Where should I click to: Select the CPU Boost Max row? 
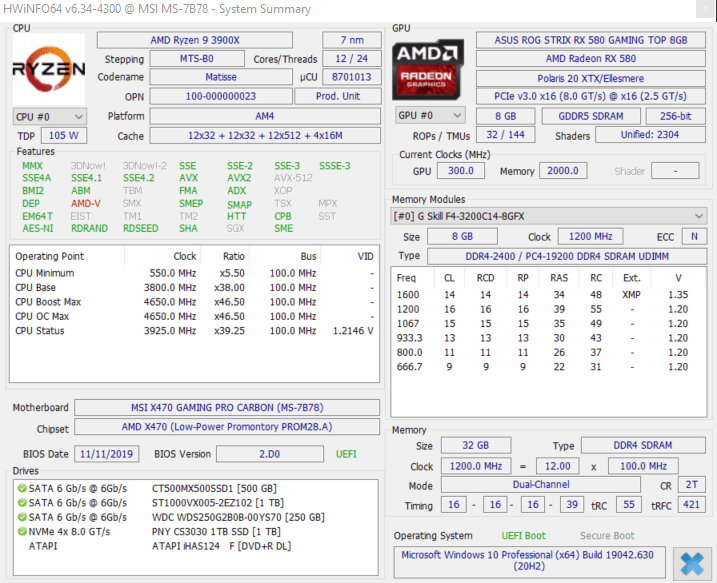(x=194, y=302)
